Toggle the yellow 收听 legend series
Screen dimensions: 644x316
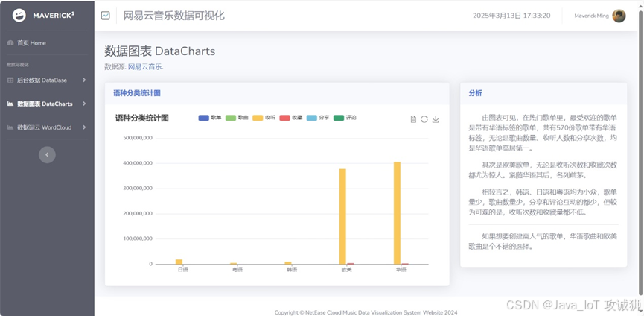264,118
